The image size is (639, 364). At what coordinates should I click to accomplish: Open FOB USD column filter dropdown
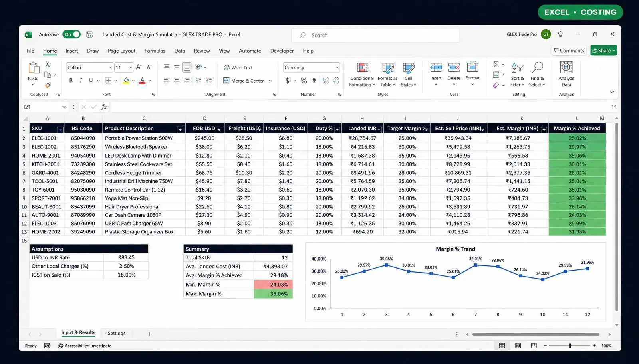coord(219,129)
